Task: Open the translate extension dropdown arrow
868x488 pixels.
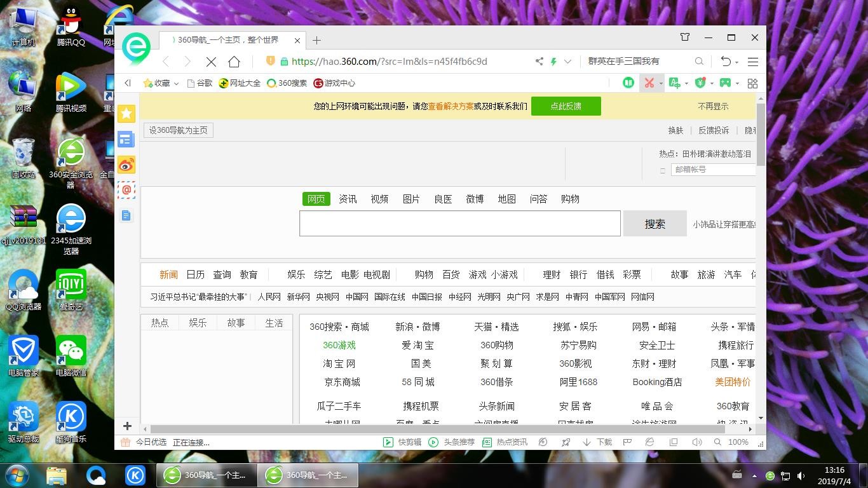Action: pos(686,83)
